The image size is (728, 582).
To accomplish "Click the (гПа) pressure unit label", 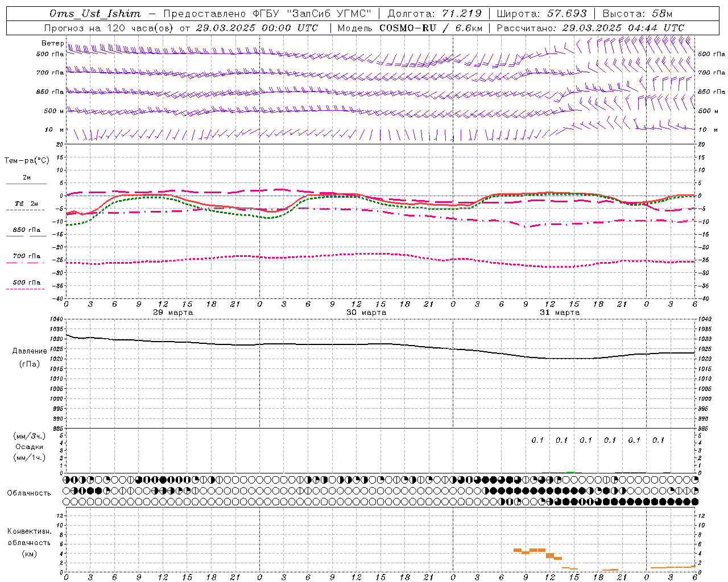I will (30, 364).
